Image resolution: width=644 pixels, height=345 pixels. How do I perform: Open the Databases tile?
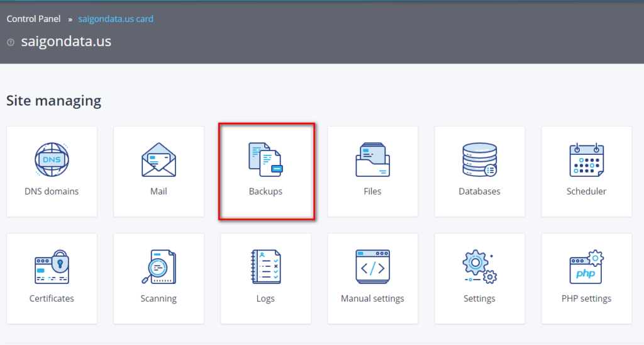[x=480, y=171]
